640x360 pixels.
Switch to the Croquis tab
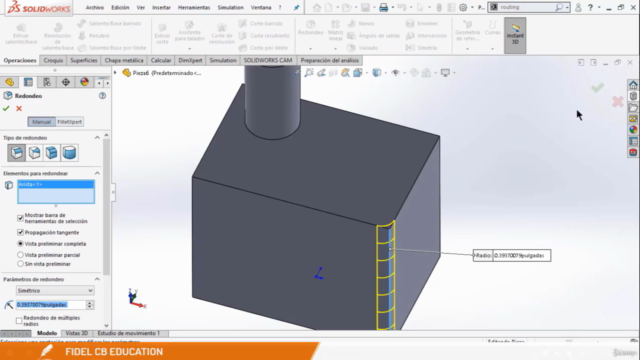[x=53, y=60]
